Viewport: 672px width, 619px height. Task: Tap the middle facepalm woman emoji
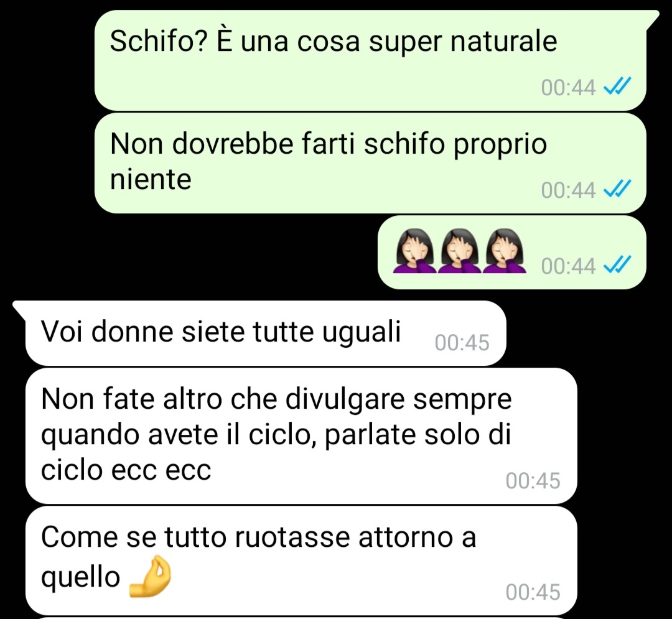pos(459,251)
